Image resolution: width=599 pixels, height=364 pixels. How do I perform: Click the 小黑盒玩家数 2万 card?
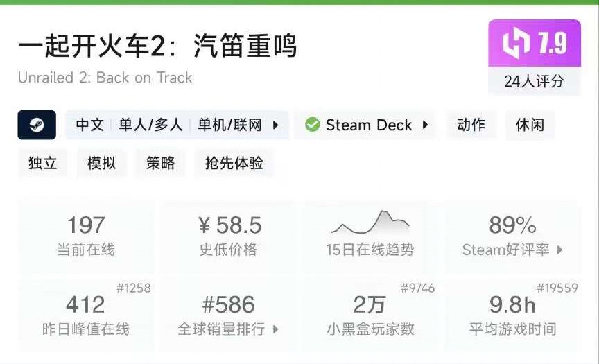(370, 314)
